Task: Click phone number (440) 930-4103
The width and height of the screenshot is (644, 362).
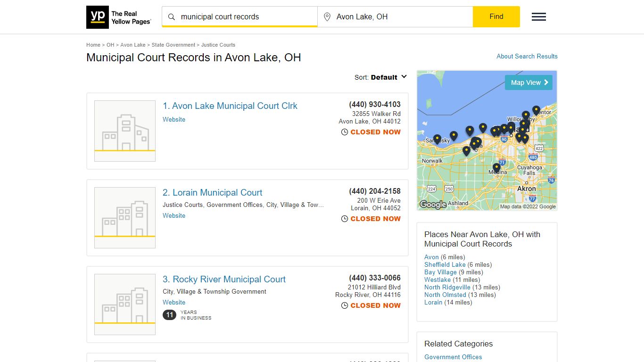Action: pos(375,105)
